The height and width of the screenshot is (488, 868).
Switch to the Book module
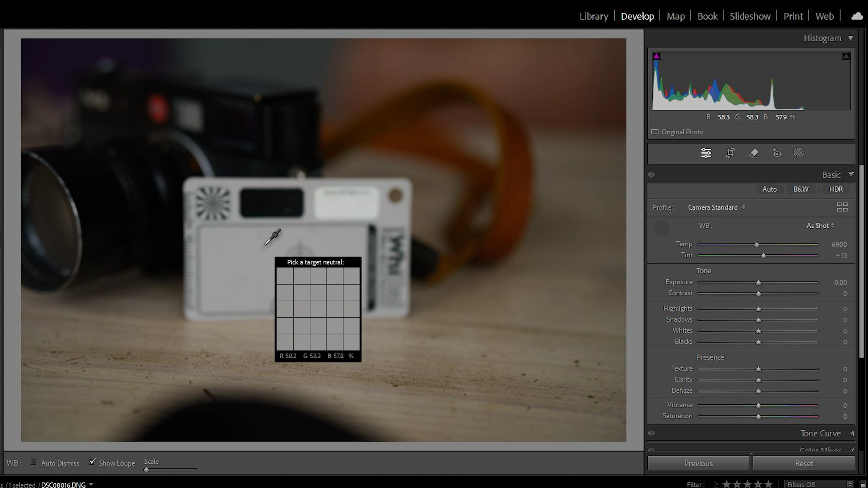click(707, 16)
